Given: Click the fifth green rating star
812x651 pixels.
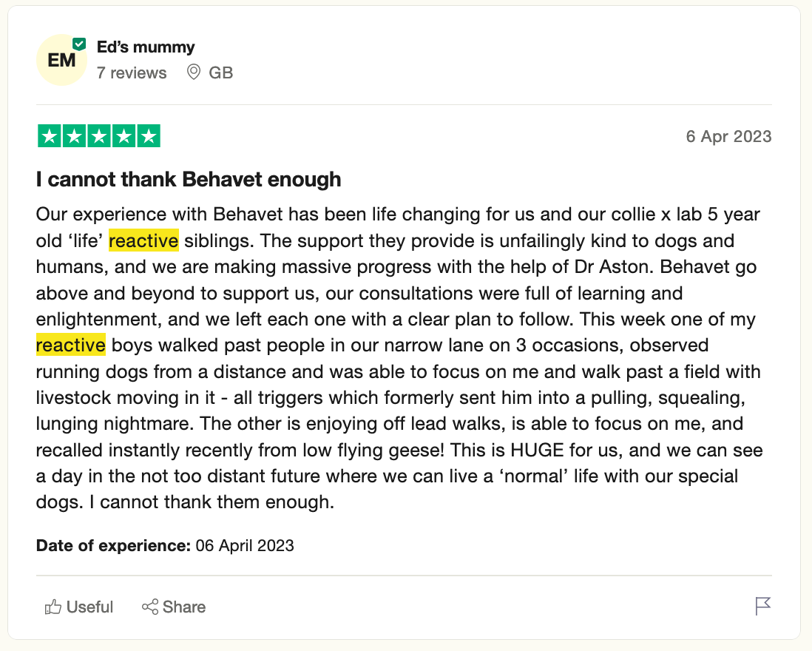Looking at the screenshot, I should pyautogui.click(x=149, y=136).
